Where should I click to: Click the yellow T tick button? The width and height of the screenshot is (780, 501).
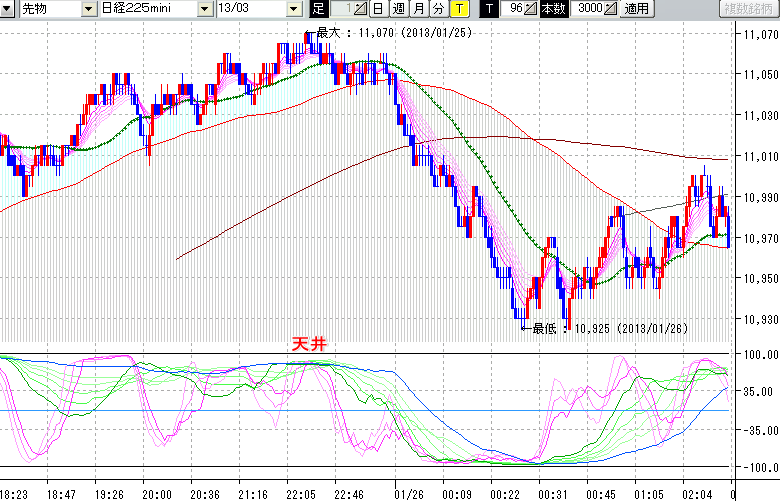458,9
